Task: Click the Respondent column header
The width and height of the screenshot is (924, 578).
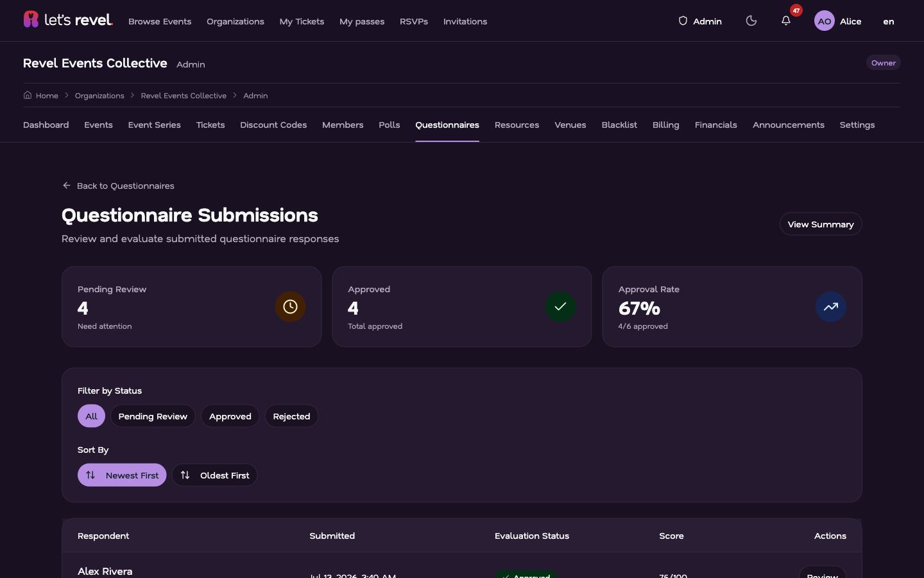Action: pos(103,536)
